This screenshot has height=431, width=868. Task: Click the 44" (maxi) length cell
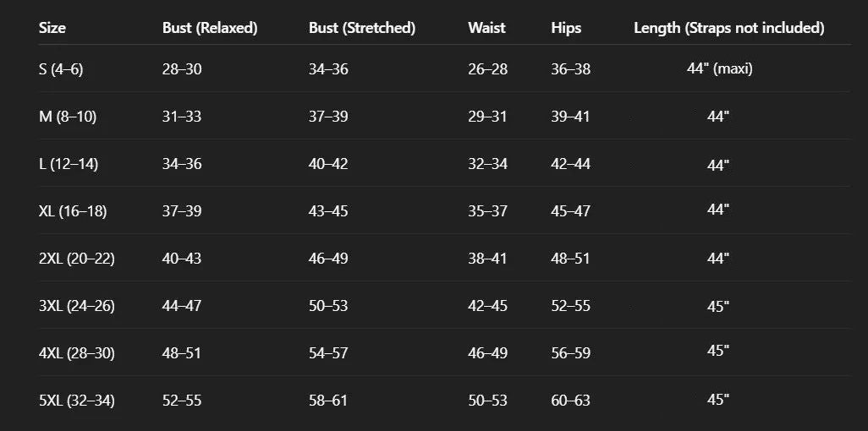pyautogui.click(x=720, y=68)
